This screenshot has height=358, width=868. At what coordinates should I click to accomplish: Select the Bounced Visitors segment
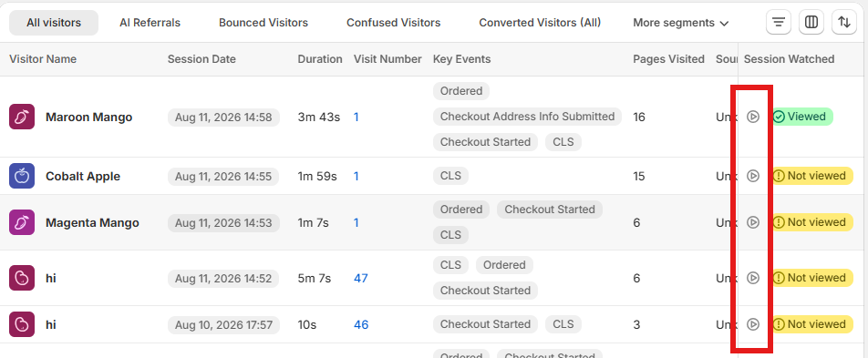[263, 23]
